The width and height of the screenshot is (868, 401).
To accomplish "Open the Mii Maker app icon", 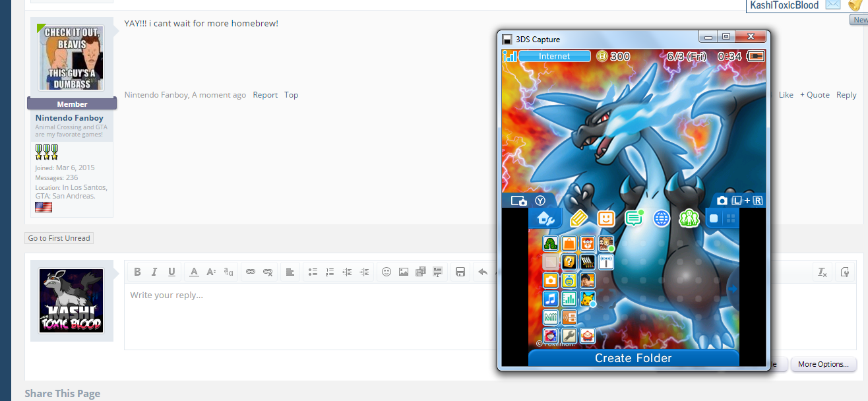I will click(x=551, y=317).
